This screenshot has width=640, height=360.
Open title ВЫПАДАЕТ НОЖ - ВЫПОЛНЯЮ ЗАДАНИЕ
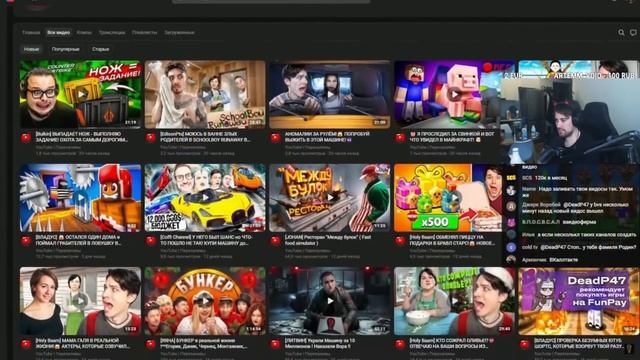click(x=82, y=137)
